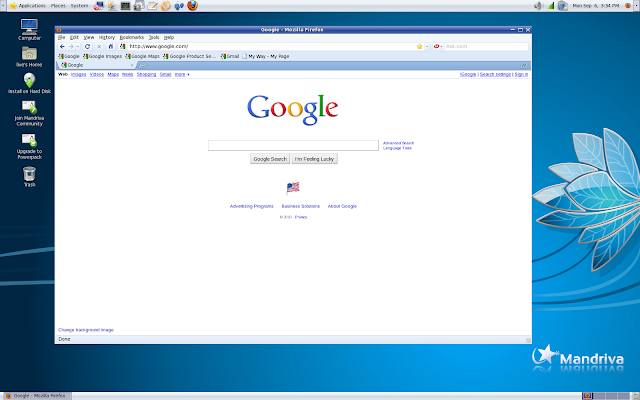Open the back/forward history dropdown arrow
This screenshot has width=640, height=400.
coord(78,47)
